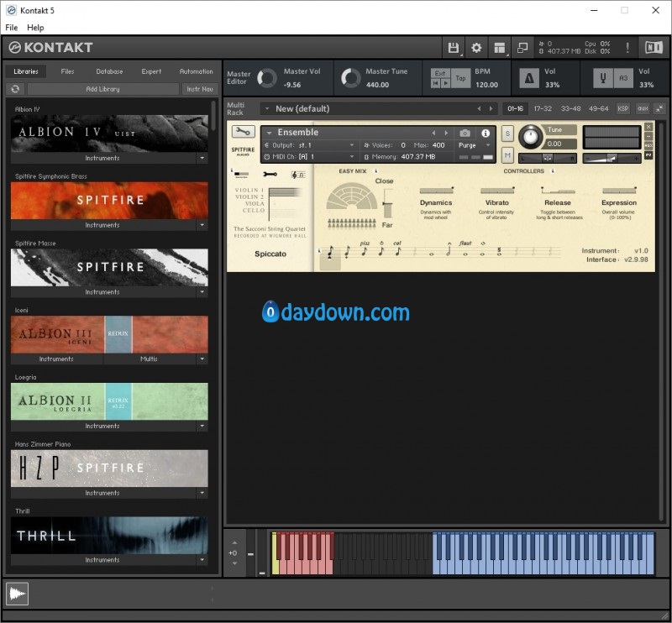Open Hans Zimmer Piano Instruments button
Viewport: 672px width, 623px height.
point(102,493)
